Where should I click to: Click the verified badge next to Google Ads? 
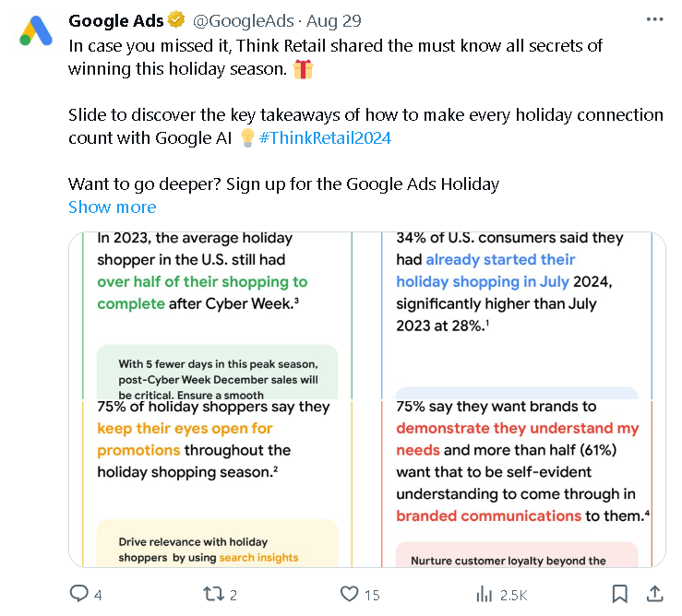pyautogui.click(x=177, y=20)
